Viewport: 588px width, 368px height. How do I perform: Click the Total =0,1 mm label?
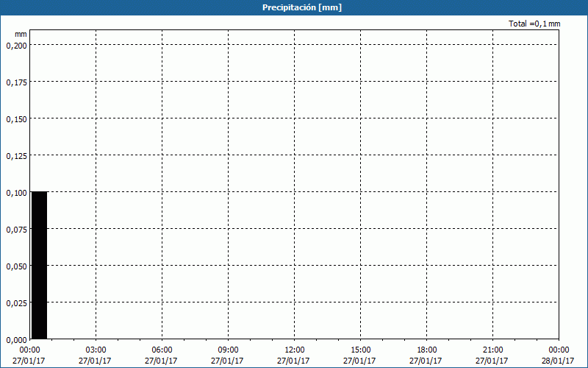tap(534, 24)
